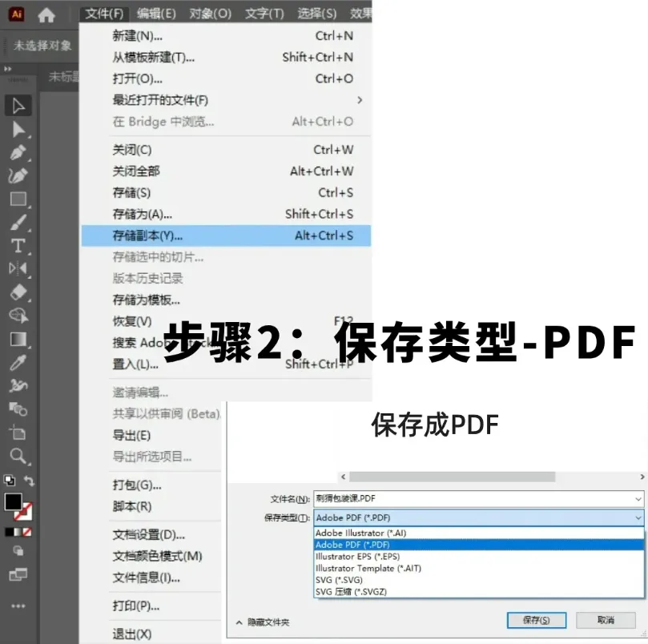
Task: Choose 文档设置(D)... menu entry
Action: tap(151, 535)
